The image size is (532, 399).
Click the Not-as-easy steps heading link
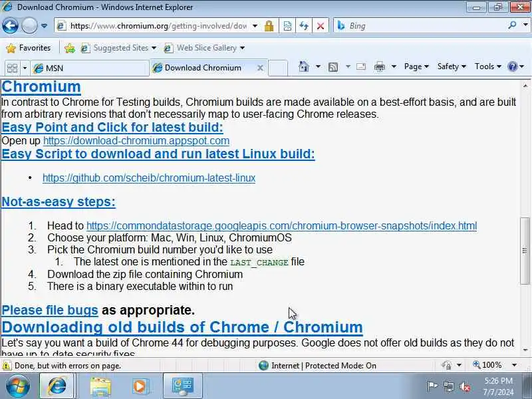pyautogui.click(x=59, y=202)
